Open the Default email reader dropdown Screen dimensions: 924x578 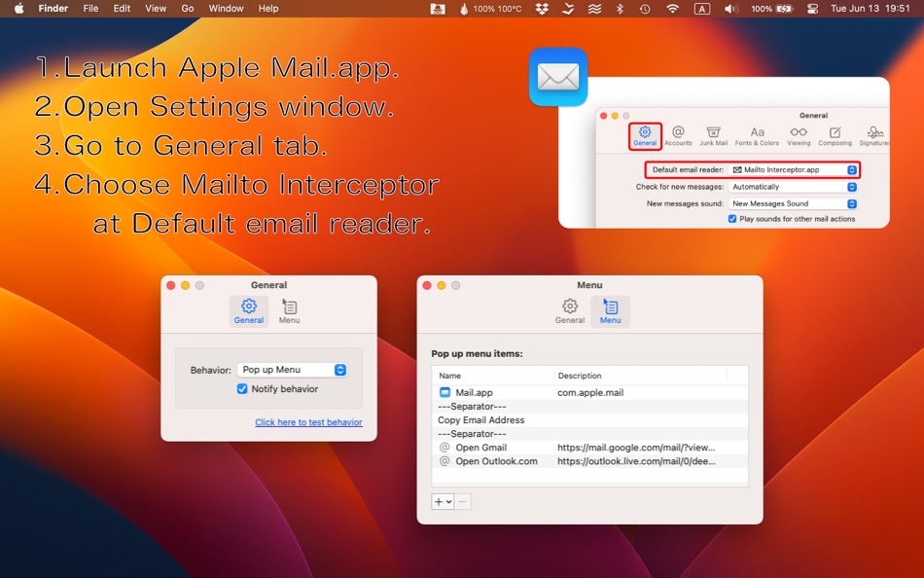point(793,170)
